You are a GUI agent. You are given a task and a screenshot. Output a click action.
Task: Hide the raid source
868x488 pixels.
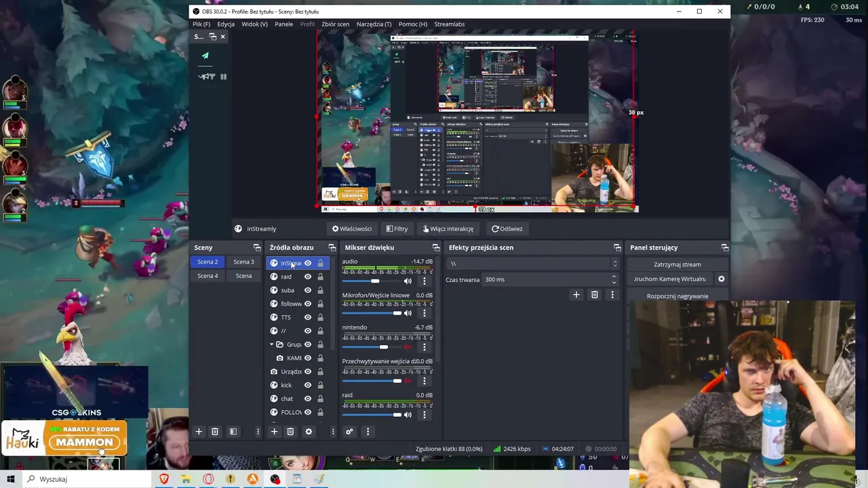308,277
